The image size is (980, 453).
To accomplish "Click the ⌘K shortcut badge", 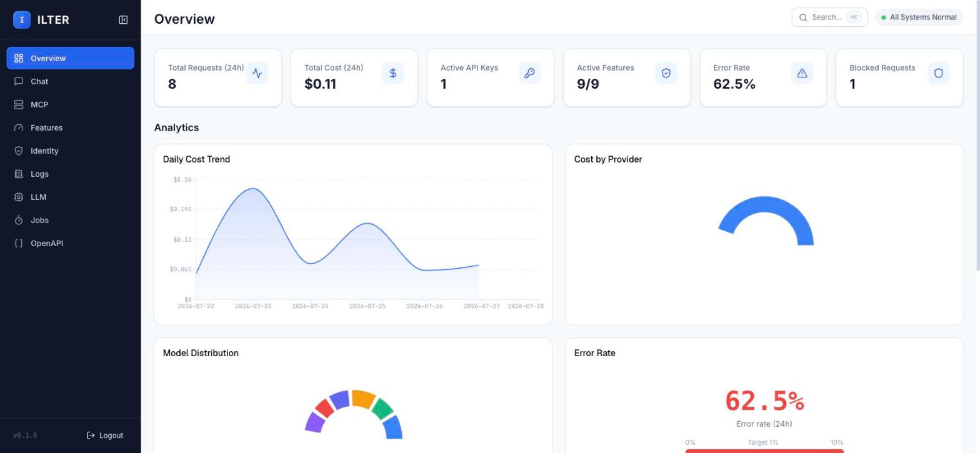I will [854, 17].
